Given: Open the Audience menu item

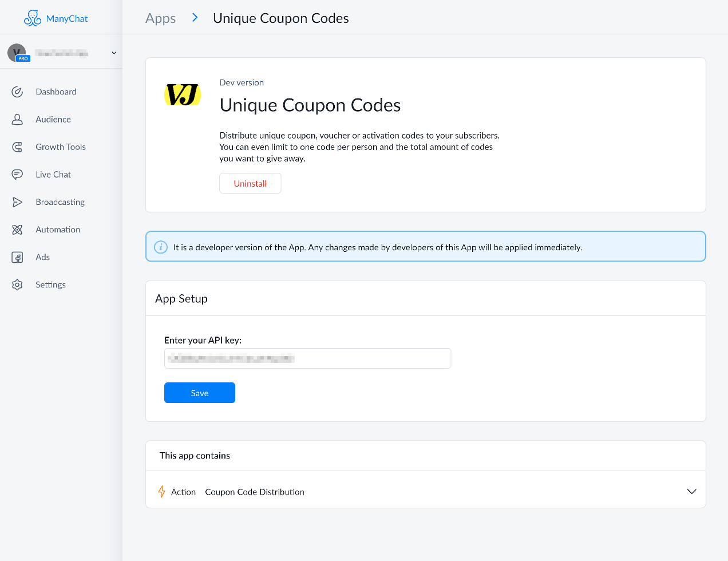Looking at the screenshot, I should click(53, 119).
